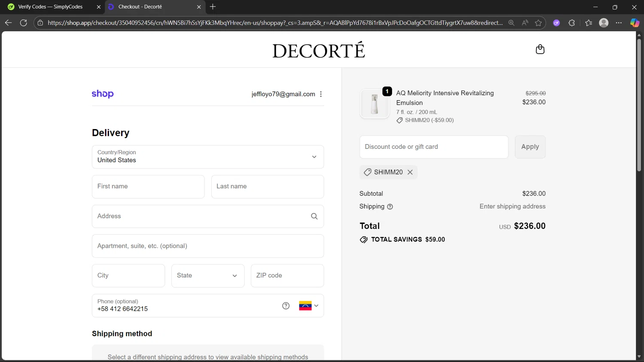644x362 pixels.
Task: Click the SHIMM20 (-$59.00) discount line
Action: pyautogui.click(x=429, y=120)
